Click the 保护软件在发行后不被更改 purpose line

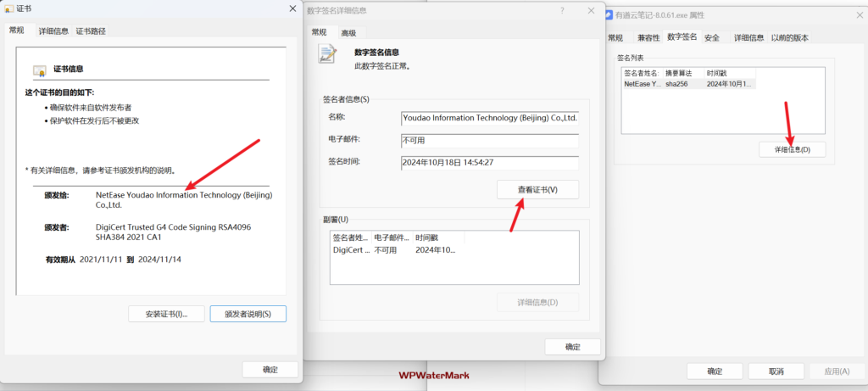95,120
